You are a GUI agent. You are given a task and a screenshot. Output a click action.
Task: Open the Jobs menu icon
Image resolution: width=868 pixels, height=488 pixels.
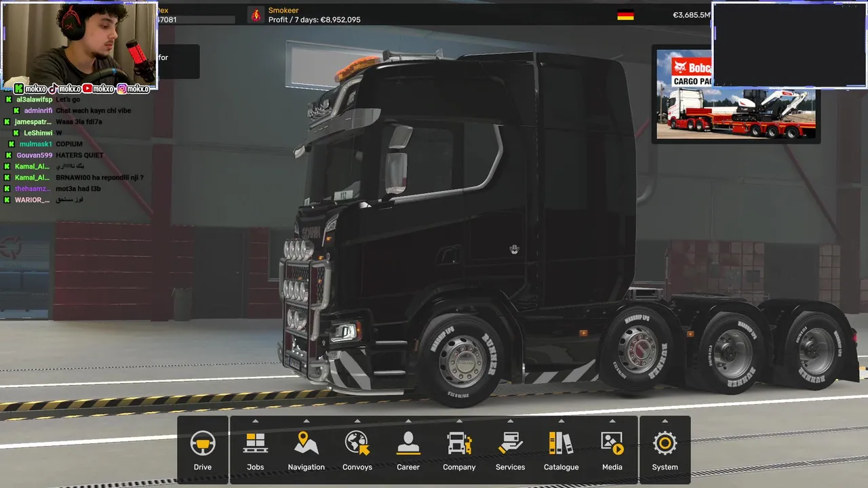click(256, 443)
